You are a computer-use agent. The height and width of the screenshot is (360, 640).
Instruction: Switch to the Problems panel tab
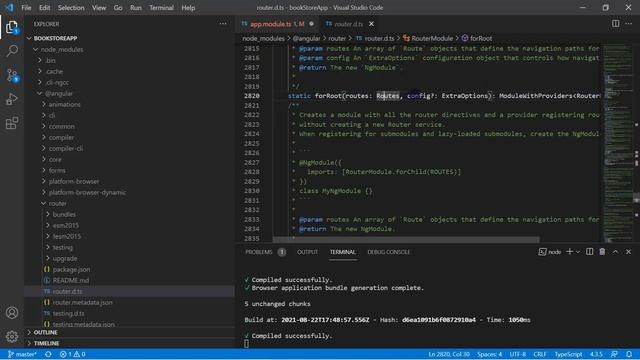265,252
